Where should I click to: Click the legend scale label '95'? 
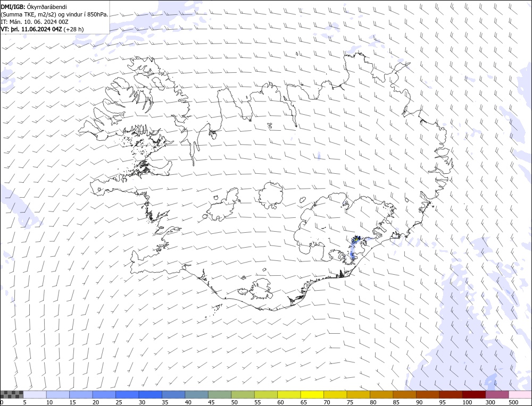click(x=442, y=402)
